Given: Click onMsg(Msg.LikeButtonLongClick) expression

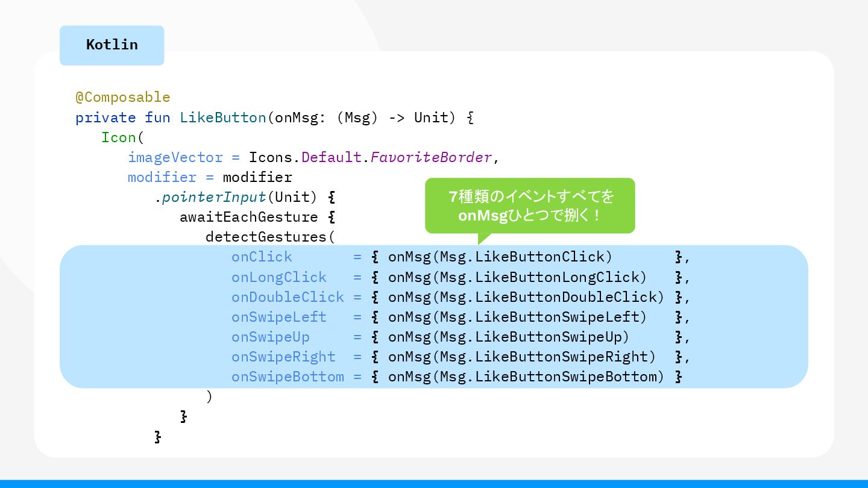Looking at the screenshot, I should pyautogui.click(x=517, y=277).
